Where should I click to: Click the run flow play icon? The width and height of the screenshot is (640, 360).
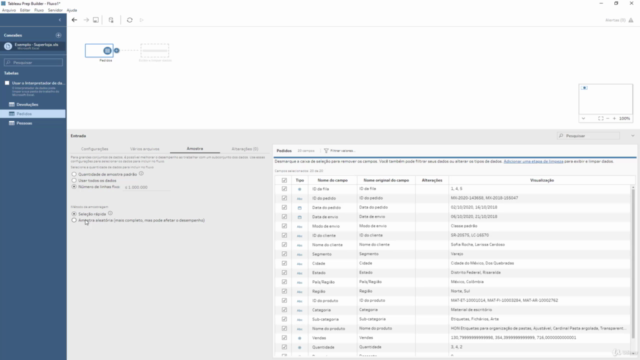click(142, 20)
